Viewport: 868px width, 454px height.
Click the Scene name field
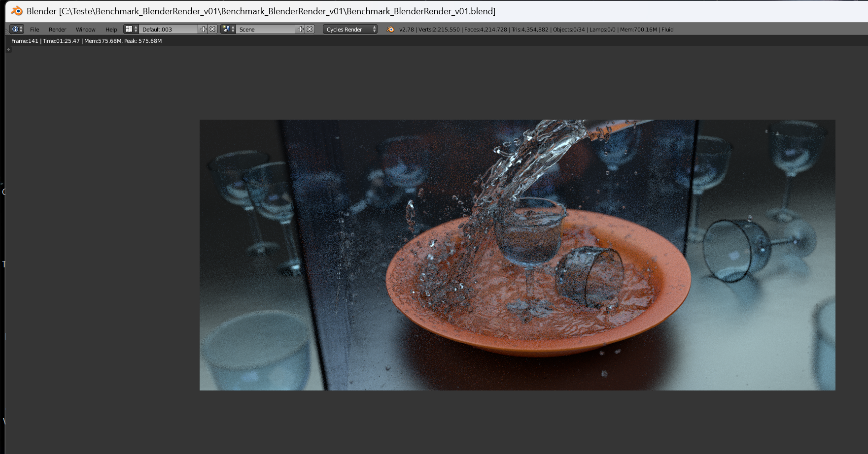click(x=265, y=30)
